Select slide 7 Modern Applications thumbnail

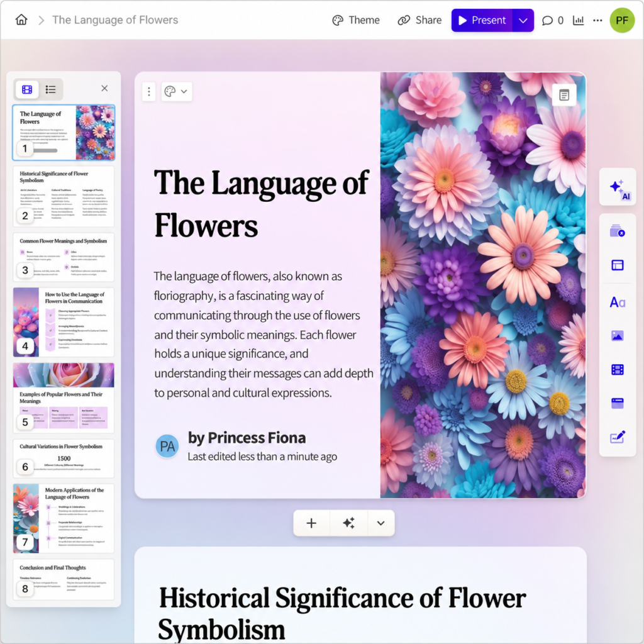click(64, 518)
